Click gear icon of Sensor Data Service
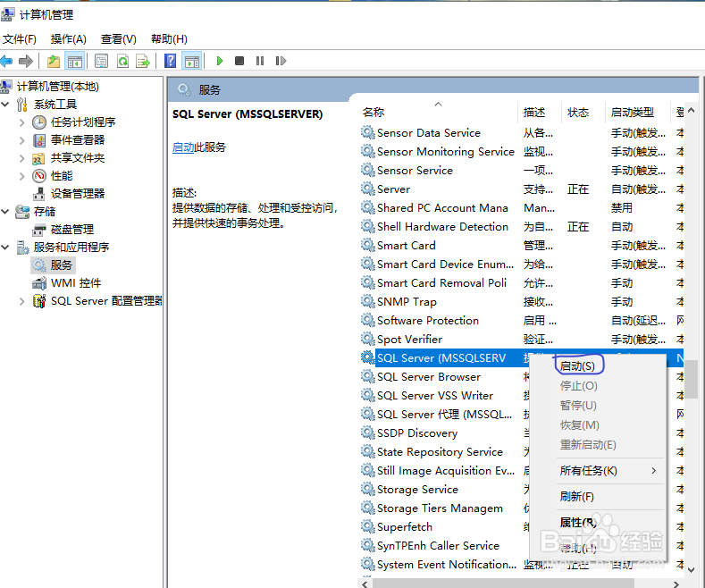 (x=368, y=132)
